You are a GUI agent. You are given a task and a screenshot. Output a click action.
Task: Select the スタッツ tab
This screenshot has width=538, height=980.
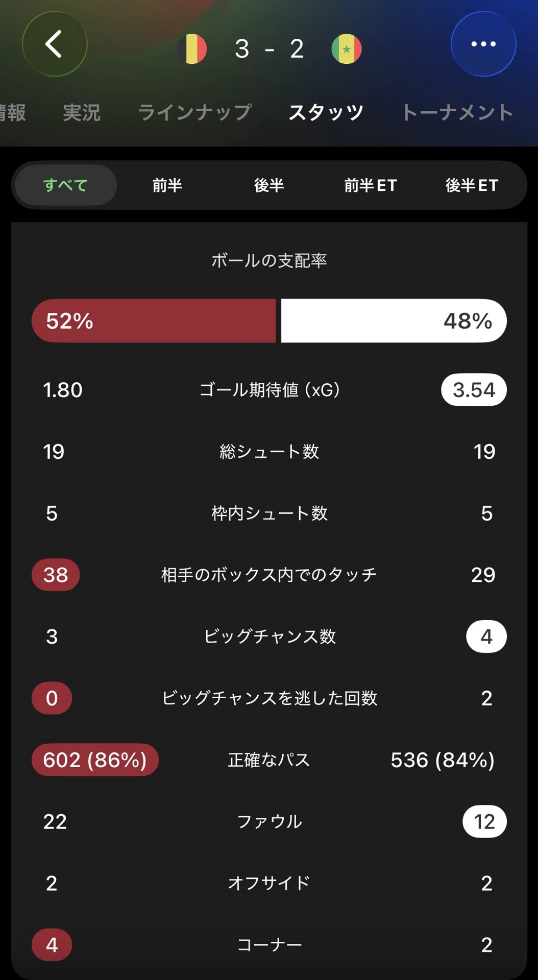tap(326, 112)
